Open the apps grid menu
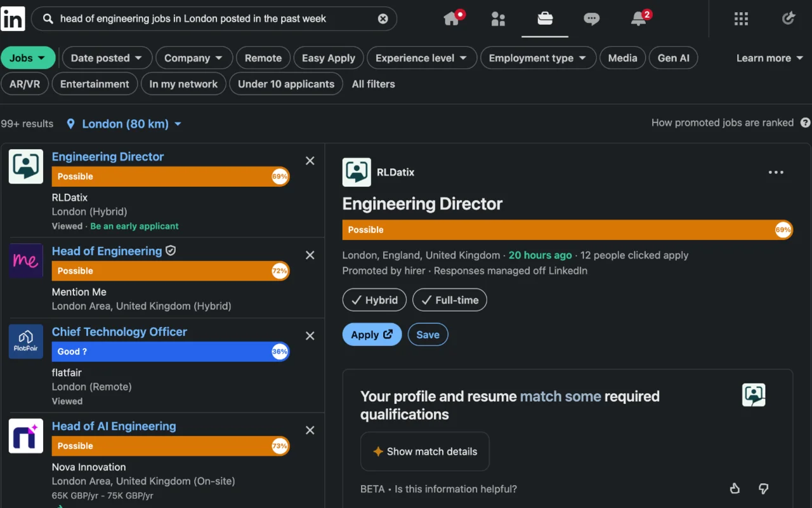812x508 pixels. pos(741,19)
